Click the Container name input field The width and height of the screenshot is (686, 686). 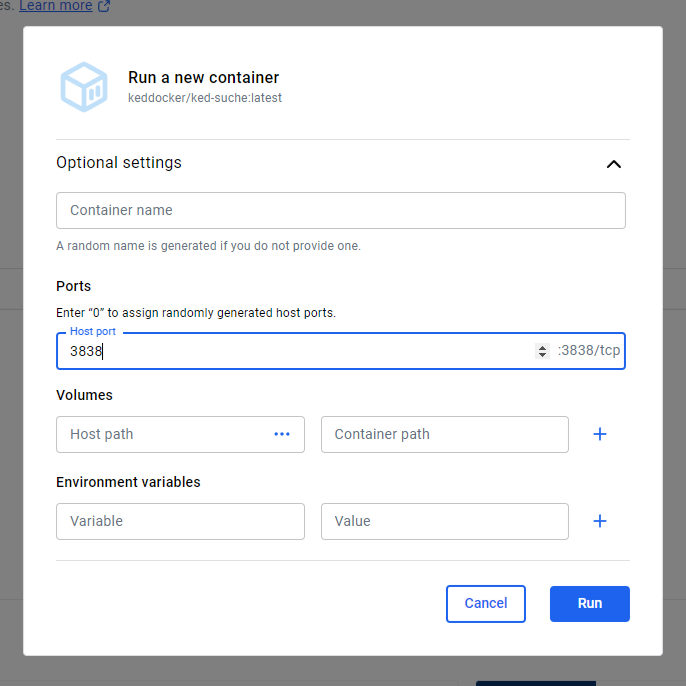(340, 210)
